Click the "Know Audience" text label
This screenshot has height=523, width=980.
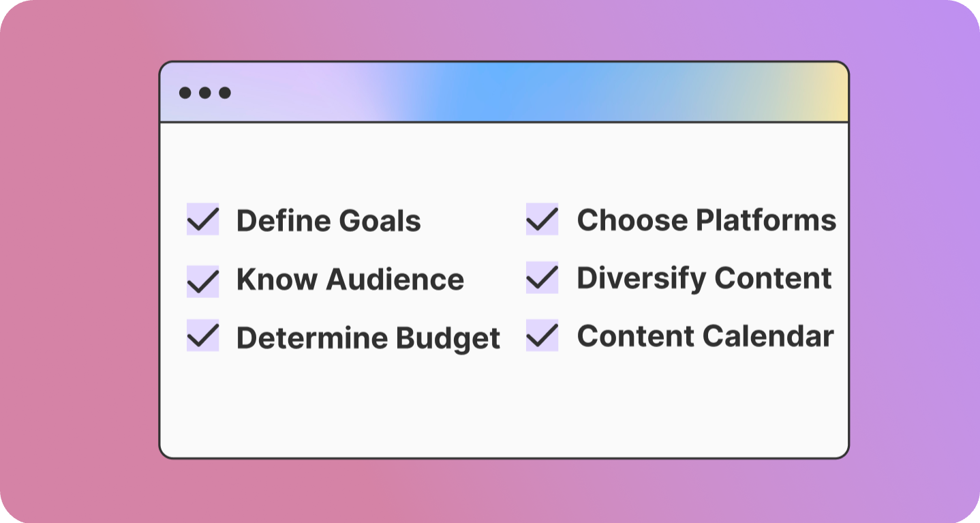(x=350, y=280)
